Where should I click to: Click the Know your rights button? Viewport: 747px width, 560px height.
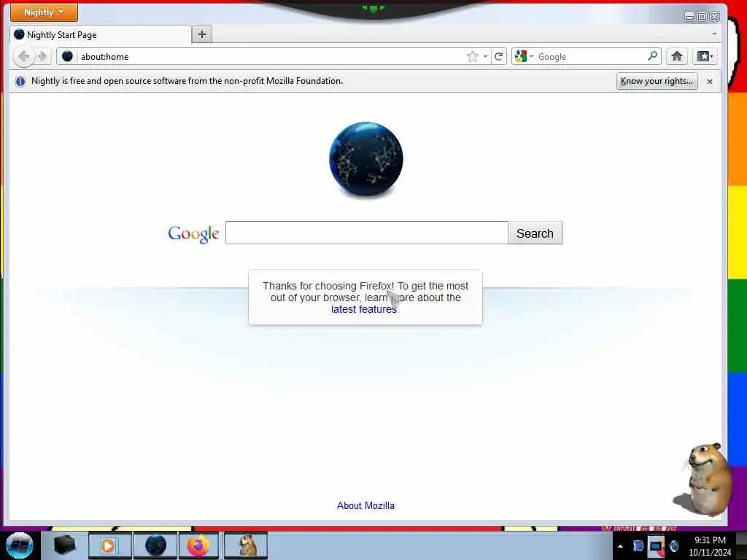click(x=657, y=81)
